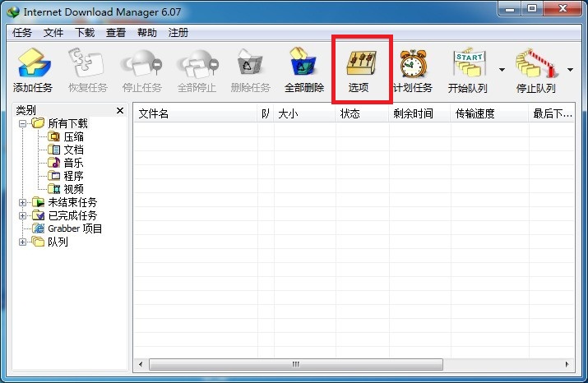Select the 视频 video category
Viewport: 588px width, 383px height.
coord(73,189)
